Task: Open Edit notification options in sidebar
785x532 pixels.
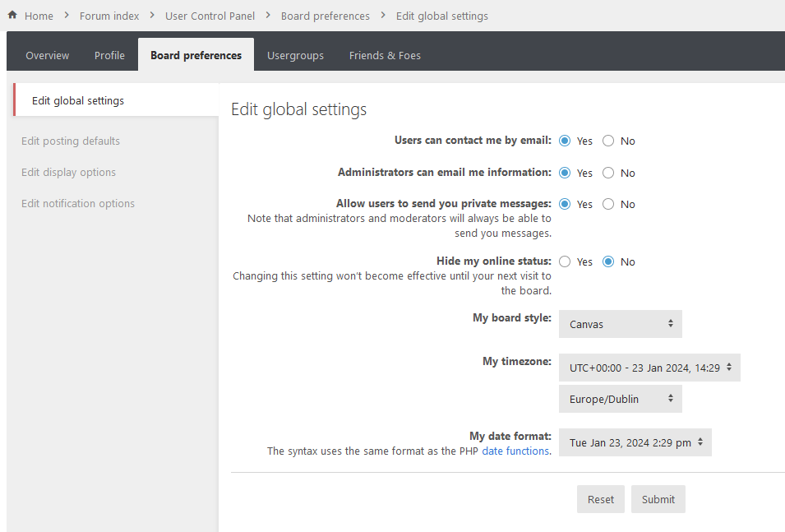Action: tap(78, 203)
